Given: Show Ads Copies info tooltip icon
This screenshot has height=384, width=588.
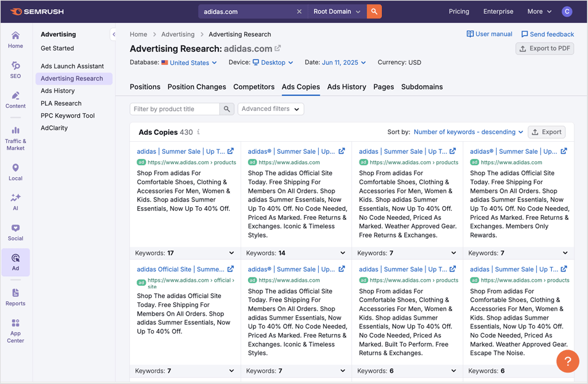Looking at the screenshot, I should (x=198, y=132).
